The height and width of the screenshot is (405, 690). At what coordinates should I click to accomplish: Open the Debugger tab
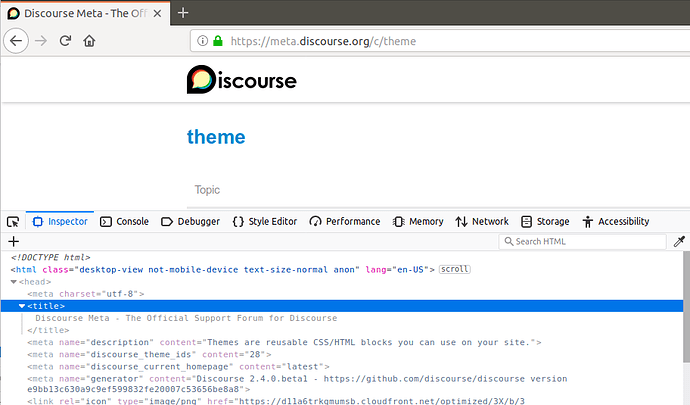tap(191, 221)
